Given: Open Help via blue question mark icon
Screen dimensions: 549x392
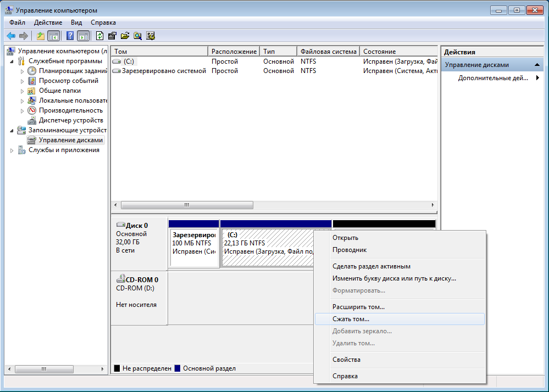Looking at the screenshot, I should 70,36.
